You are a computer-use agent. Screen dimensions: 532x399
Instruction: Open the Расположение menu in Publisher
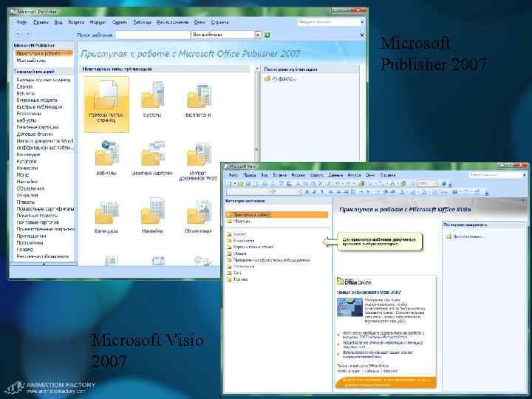tap(172, 22)
